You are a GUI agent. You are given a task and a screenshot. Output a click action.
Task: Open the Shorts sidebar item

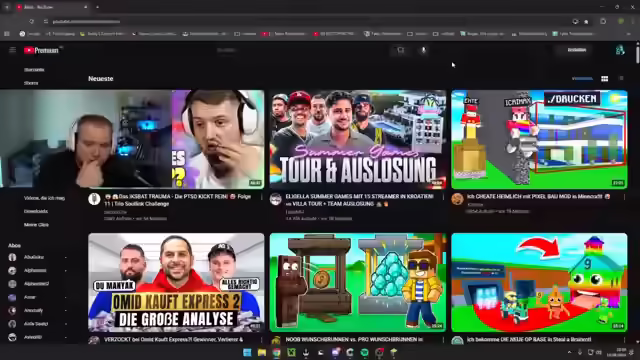coord(31,83)
